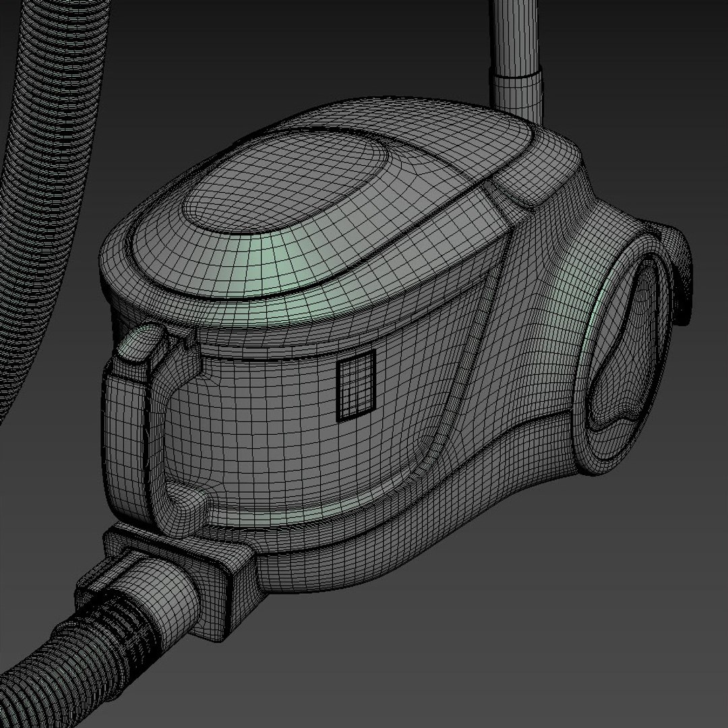Select the dark-outlined rectangular panel on vacuum body
Screen dimensions: 728x728
click(356, 386)
